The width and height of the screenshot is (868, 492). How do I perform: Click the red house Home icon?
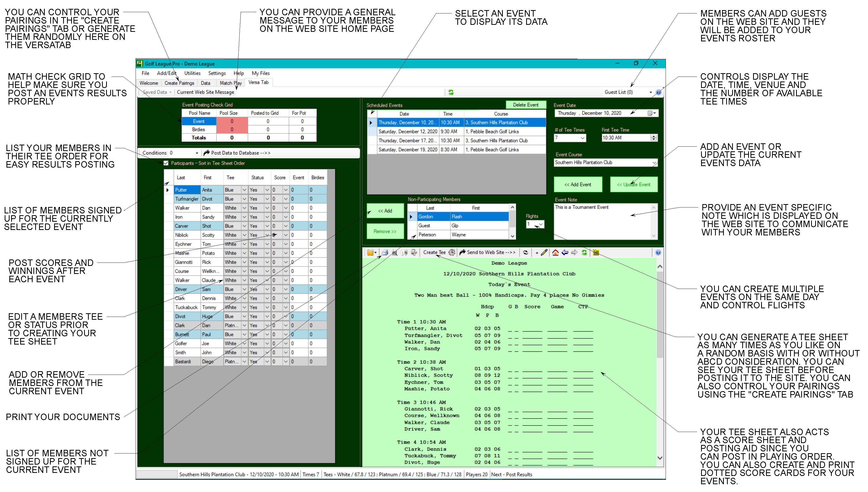pyautogui.click(x=555, y=253)
